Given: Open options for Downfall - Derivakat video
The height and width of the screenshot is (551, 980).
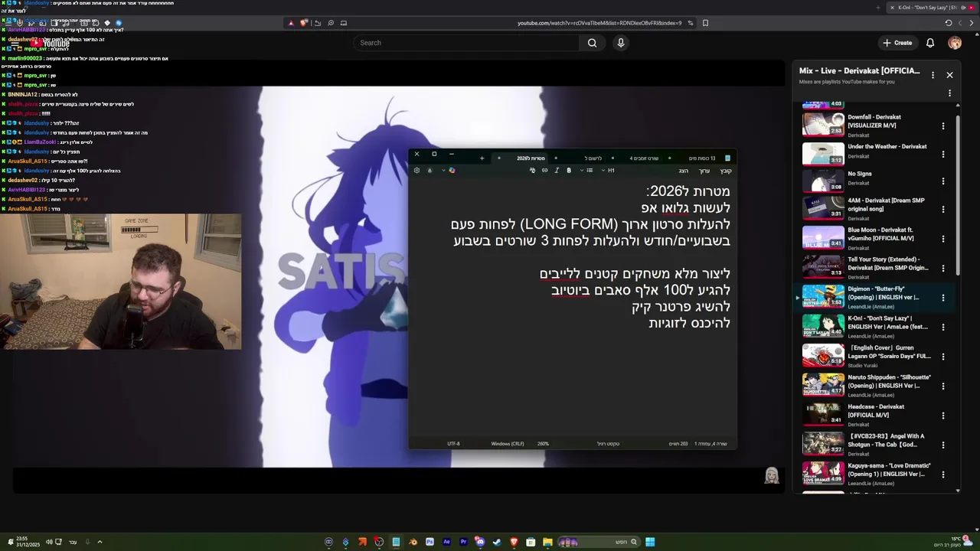Looking at the screenshot, I should tap(943, 126).
